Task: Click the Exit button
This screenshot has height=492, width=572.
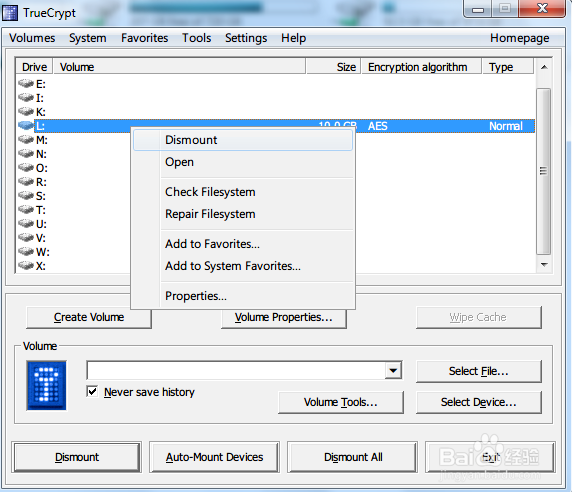Action: 490,457
